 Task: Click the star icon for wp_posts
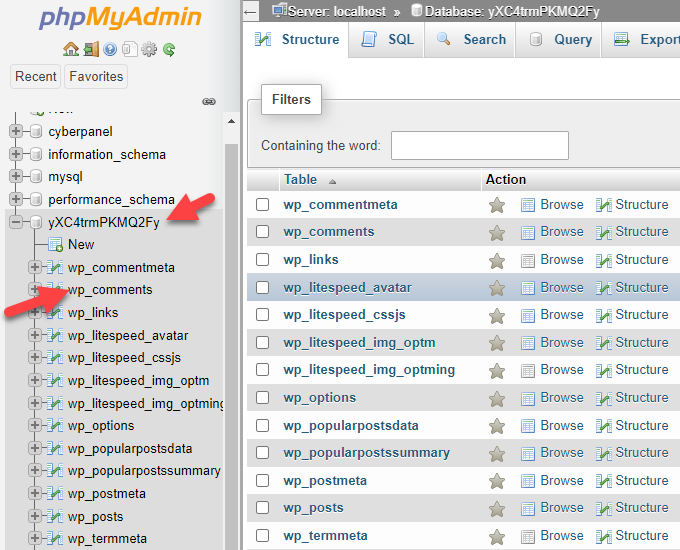[497, 509]
